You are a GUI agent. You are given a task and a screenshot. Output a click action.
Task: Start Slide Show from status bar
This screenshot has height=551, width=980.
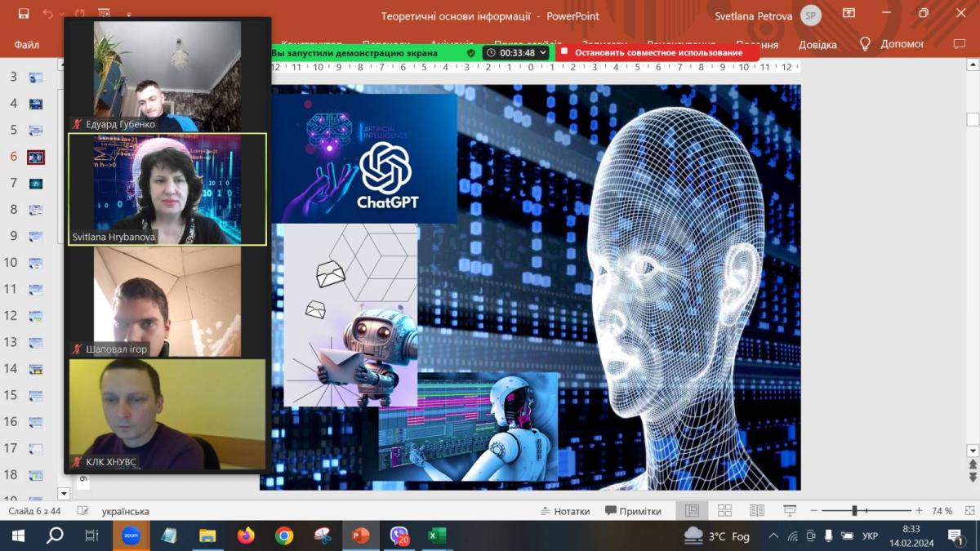tap(790, 511)
